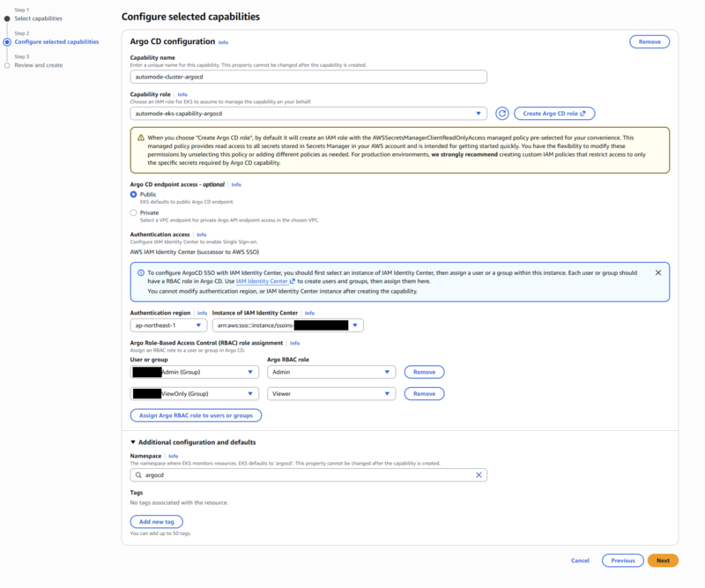
Task: Remove the Argo CD configuration
Action: tap(649, 41)
